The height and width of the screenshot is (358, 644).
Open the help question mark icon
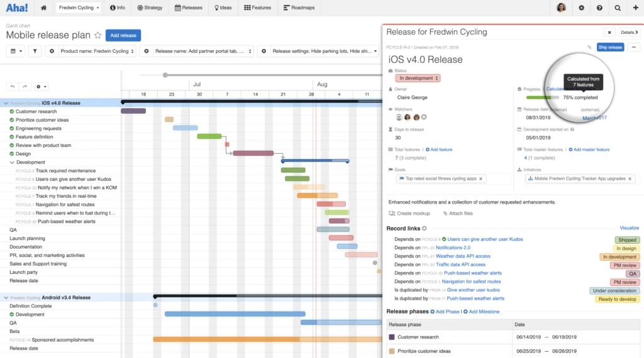pos(599,8)
